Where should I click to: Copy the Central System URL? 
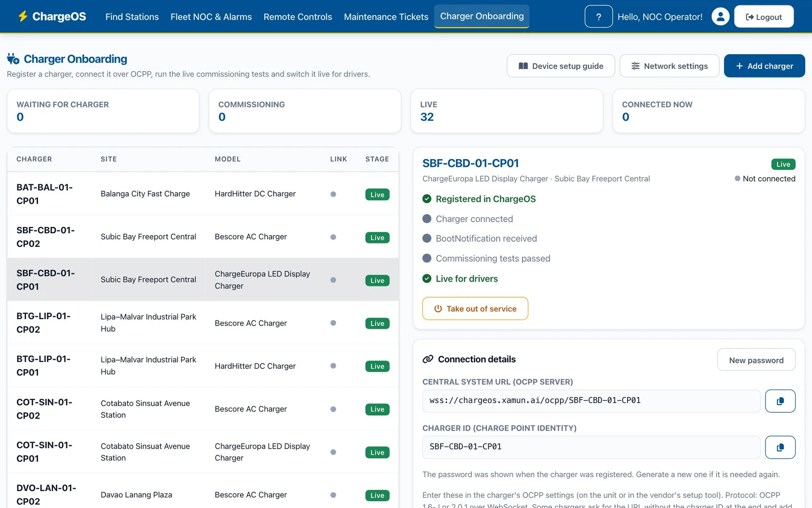(x=780, y=401)
